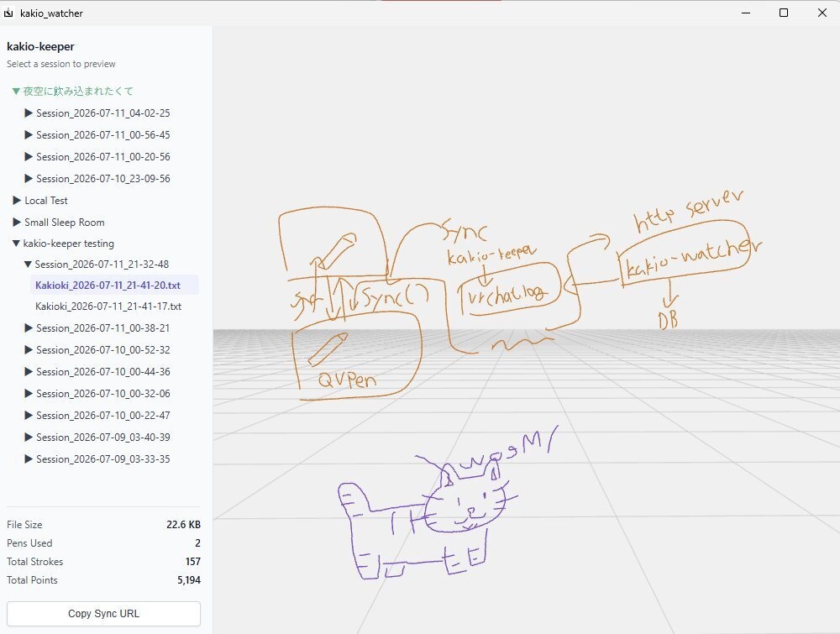Expand Session_2026-07-11_00-38-21
The image size is (840, 634).
[97, 327]
